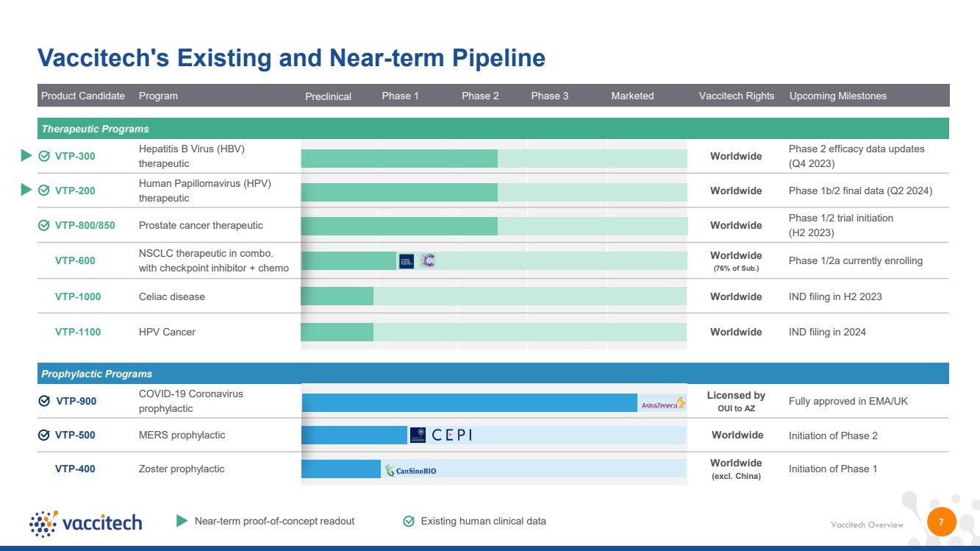The height and width of the screenshot is (551, 980).
Task: Click the orange page number 7 badge
Action: coord(941,522)
